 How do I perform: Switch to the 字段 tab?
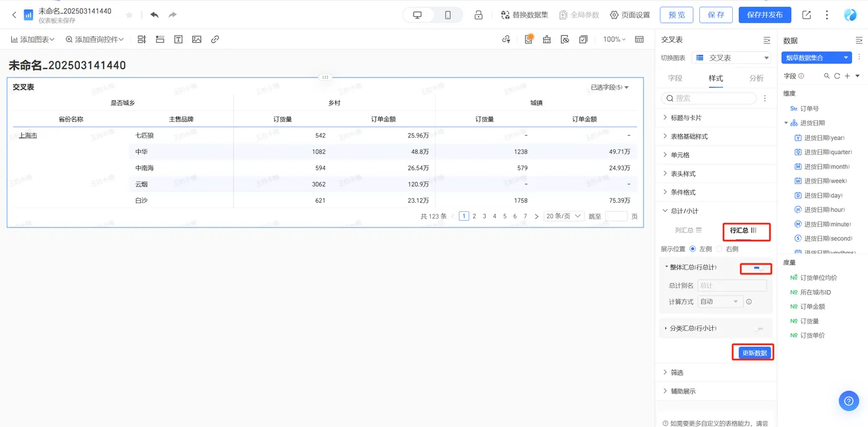675,78
